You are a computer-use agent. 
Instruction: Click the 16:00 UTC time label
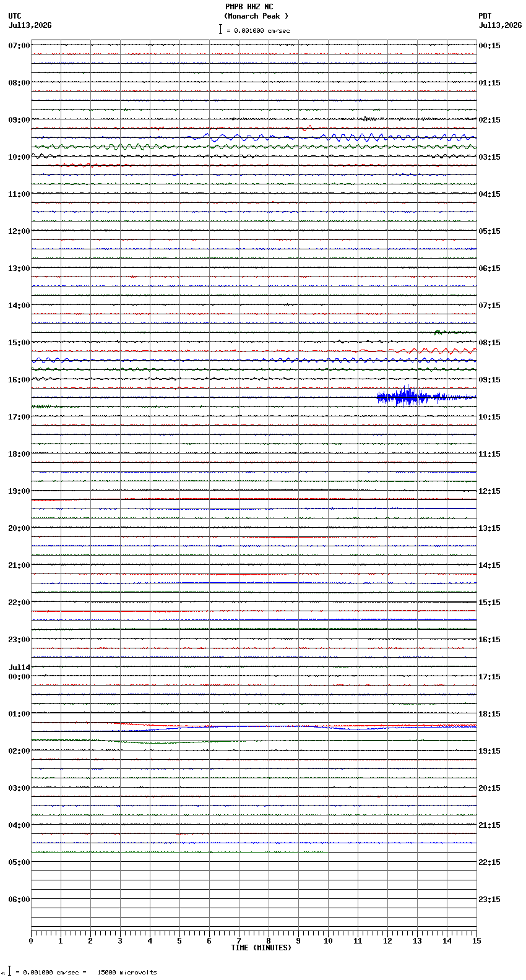coord(19,380)
